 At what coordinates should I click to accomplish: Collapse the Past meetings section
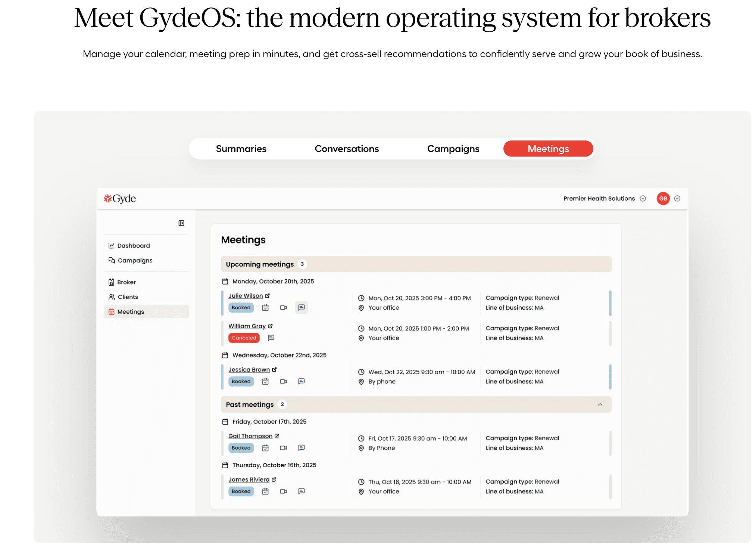click(x=600, y=404)
